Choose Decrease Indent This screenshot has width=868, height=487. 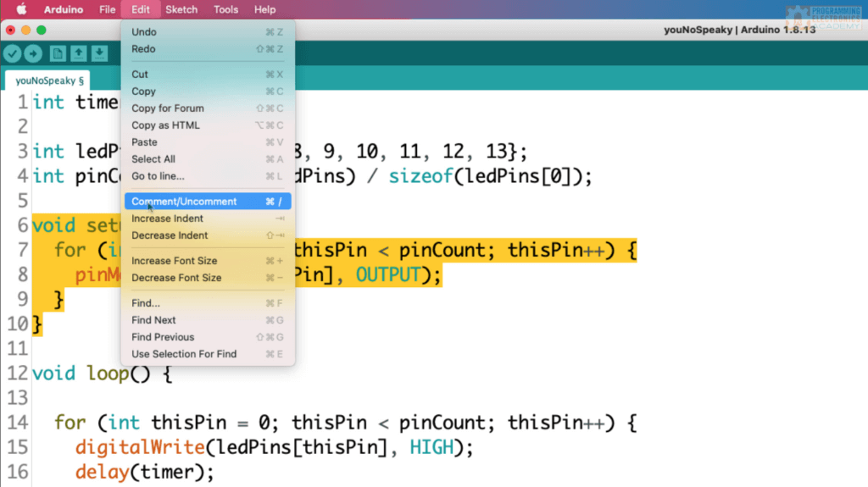[208, 235]
